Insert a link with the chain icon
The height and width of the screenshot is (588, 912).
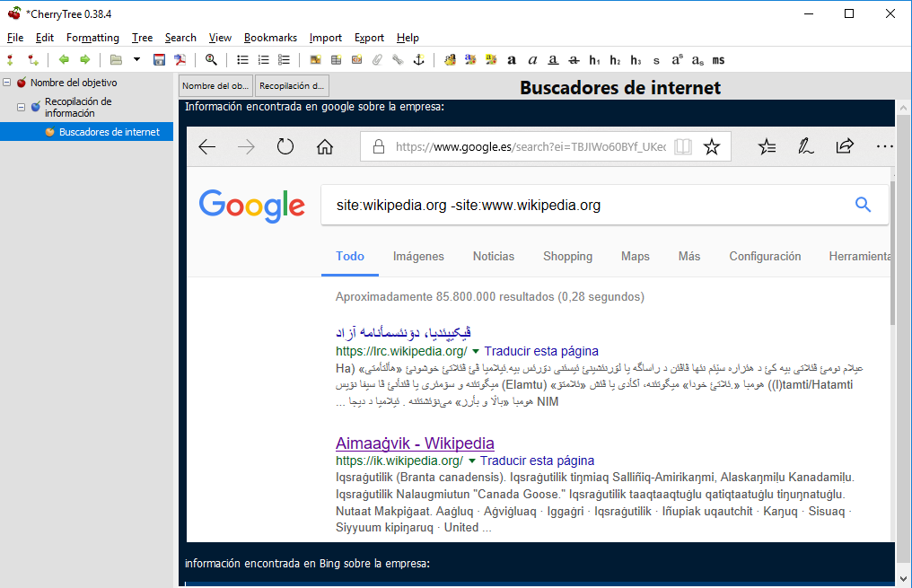398,60
